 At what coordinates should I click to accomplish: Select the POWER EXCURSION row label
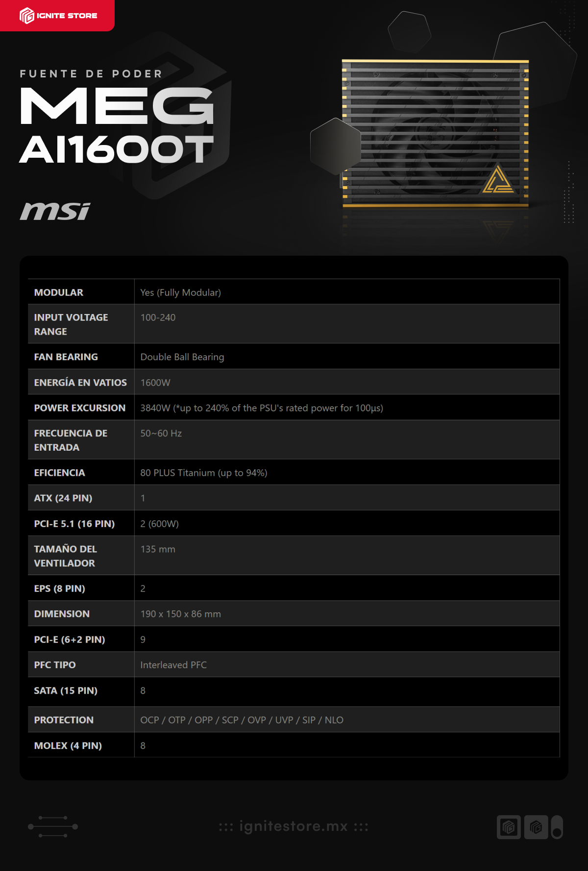click(80, 408)
